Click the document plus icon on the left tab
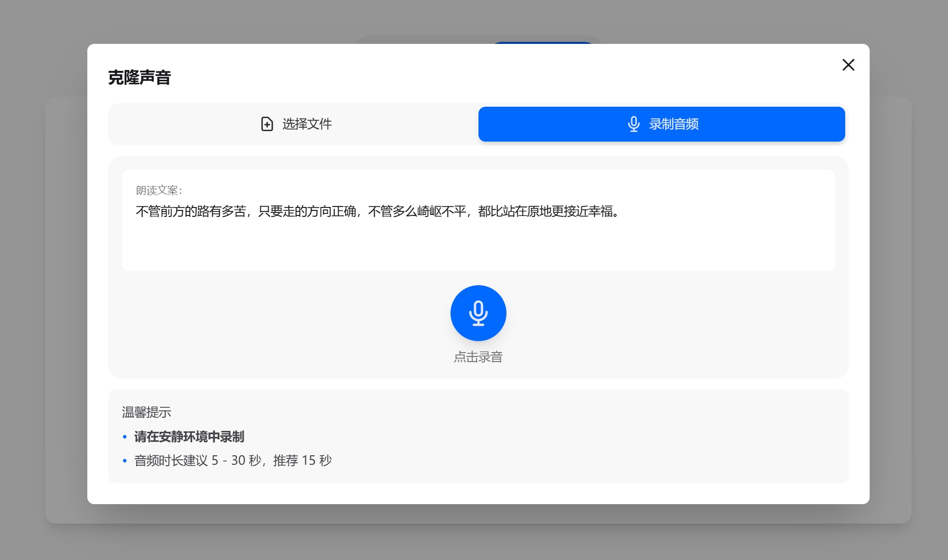This screenshot has width=948, height=560. (x=266, y=124)
